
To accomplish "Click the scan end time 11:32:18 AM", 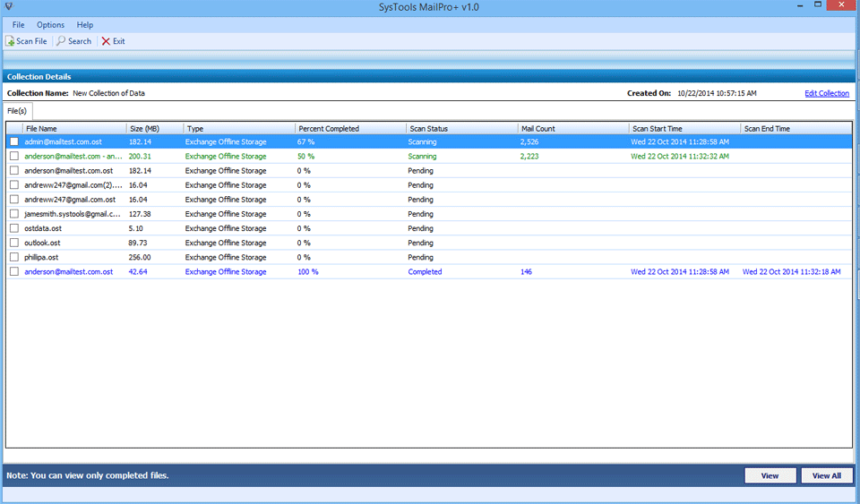I will (x=791, y=272).
